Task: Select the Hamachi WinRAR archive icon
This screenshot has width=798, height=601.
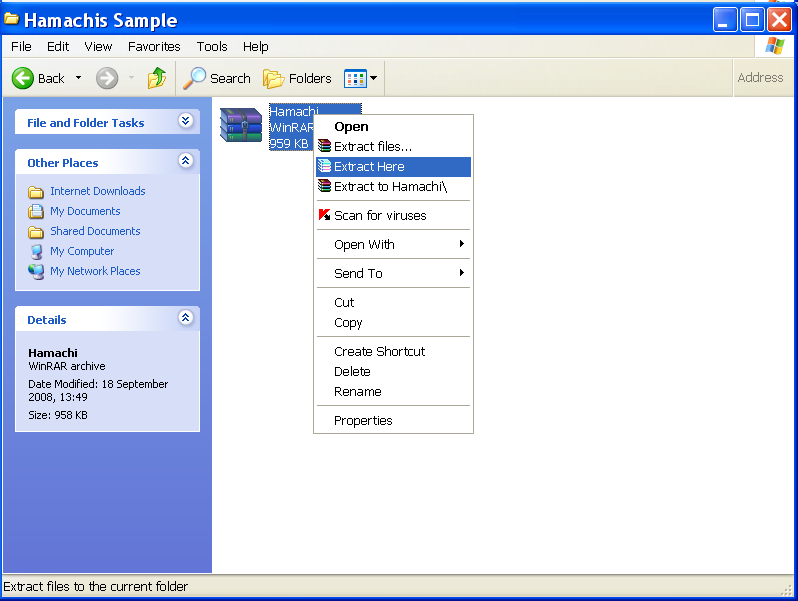Action: pyautogui.click(x=241, y=125)
